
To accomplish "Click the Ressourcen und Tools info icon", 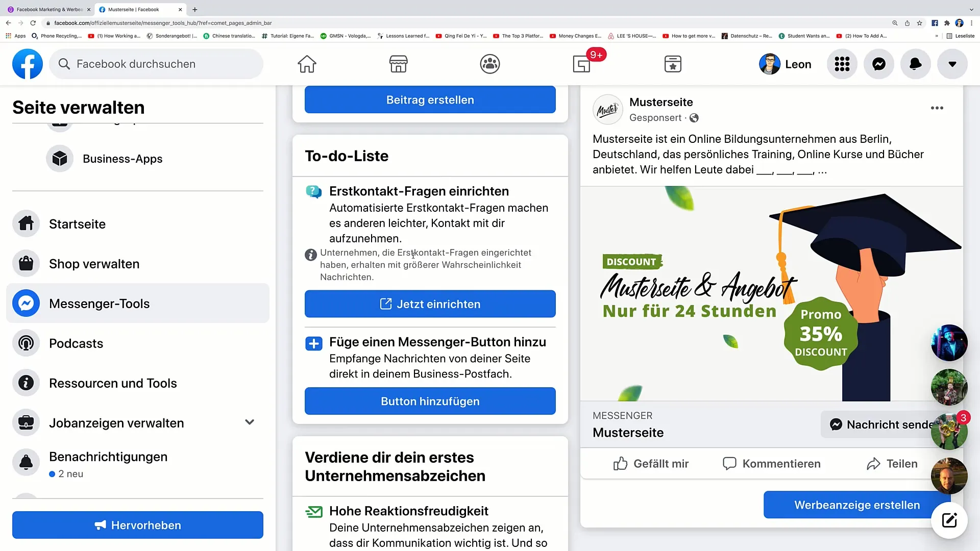I will click(x=26, y=383).
